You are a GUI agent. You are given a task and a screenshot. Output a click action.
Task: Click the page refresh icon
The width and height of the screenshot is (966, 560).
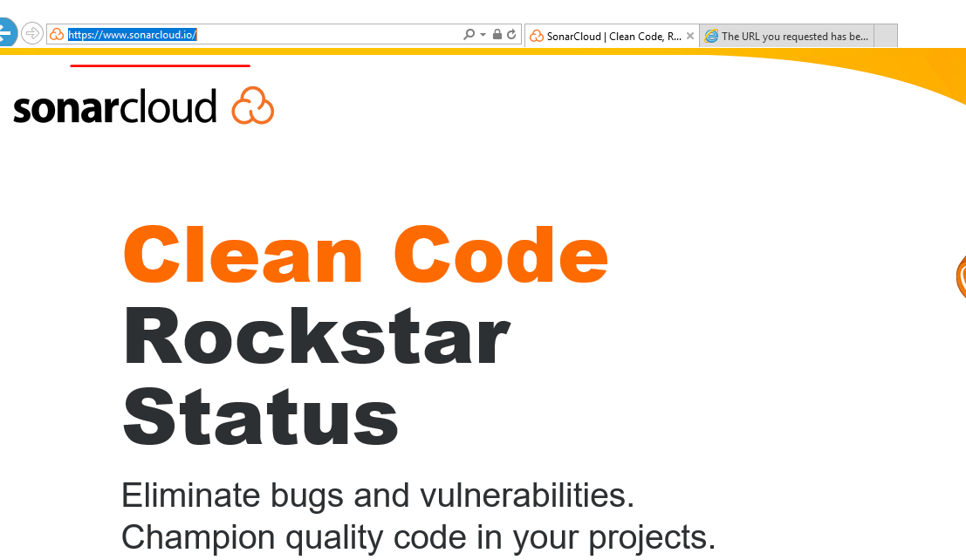[511, 35]
